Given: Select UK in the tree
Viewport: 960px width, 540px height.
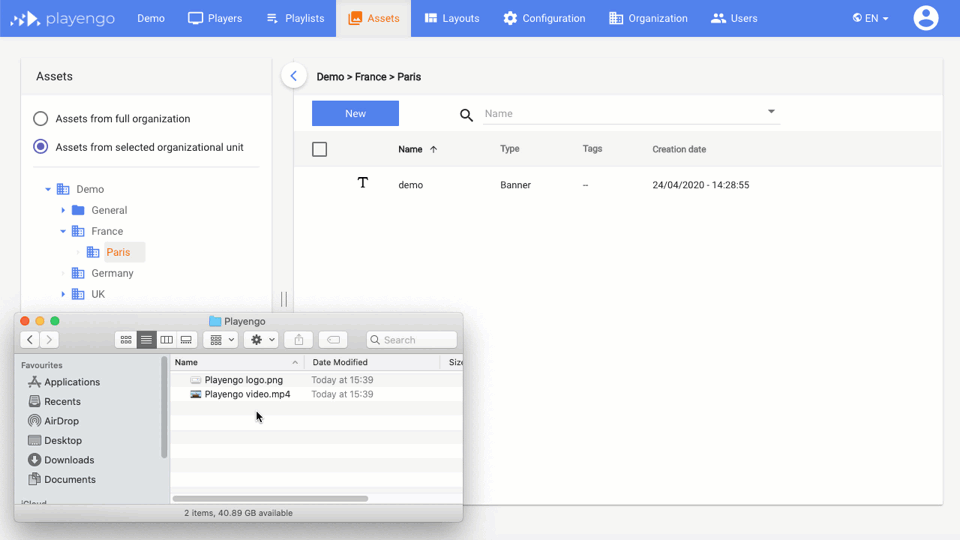Looking at the screenshot, I should pos(98,294).
